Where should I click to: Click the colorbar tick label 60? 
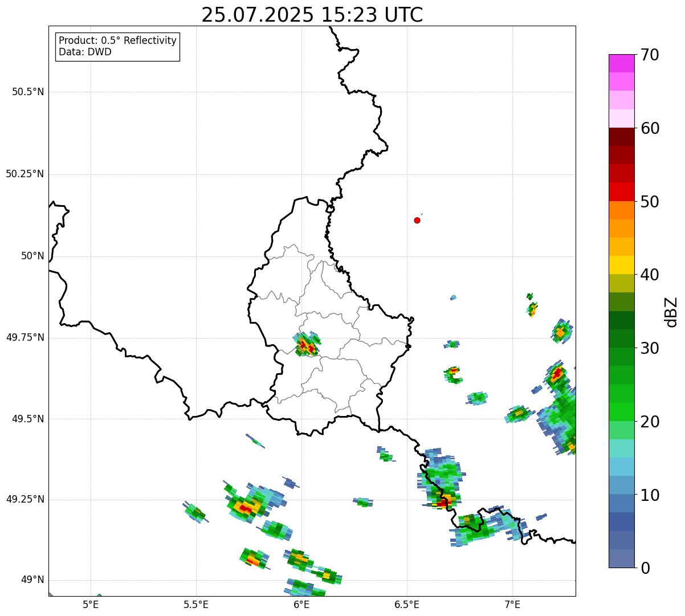[x=650, y=128]
